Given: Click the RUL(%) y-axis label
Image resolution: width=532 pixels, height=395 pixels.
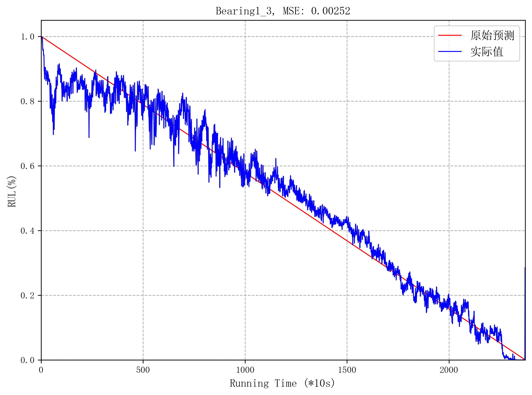Looking at the screenshot, I should [11, 191].
